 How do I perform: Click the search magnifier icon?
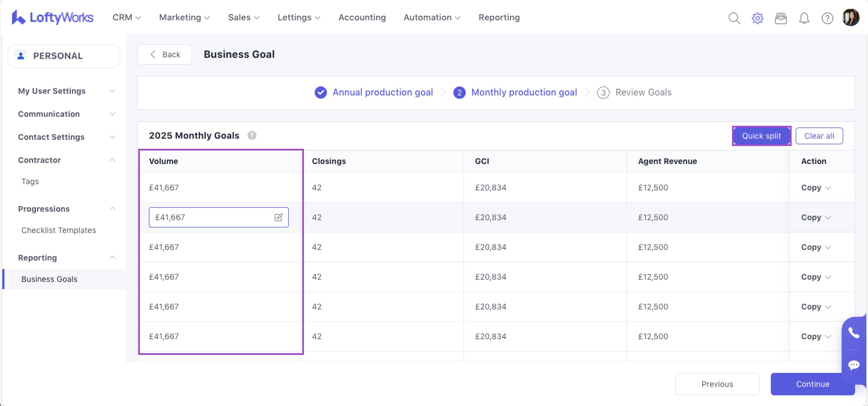pos(734,18)
